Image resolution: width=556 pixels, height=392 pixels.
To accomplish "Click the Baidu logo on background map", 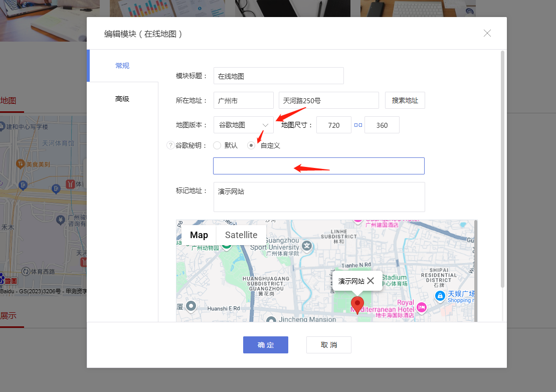I will [9, 280].
